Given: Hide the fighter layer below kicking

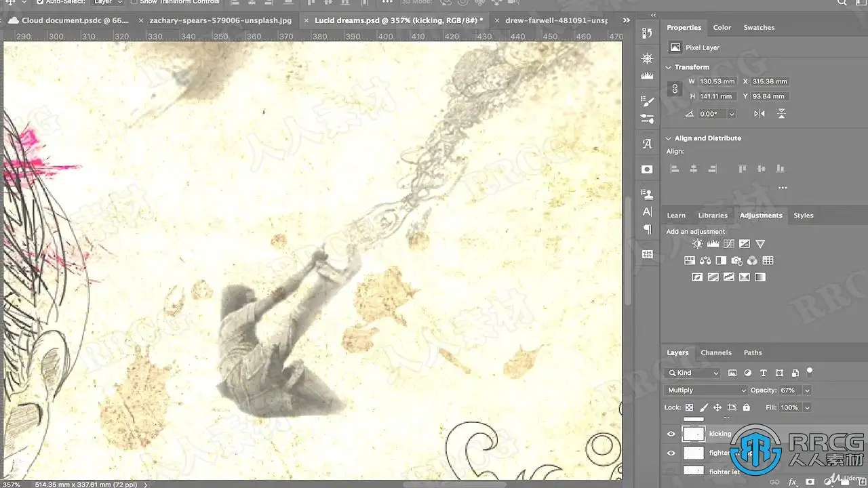Looking at the screenshot, I should tap(671, 453).
